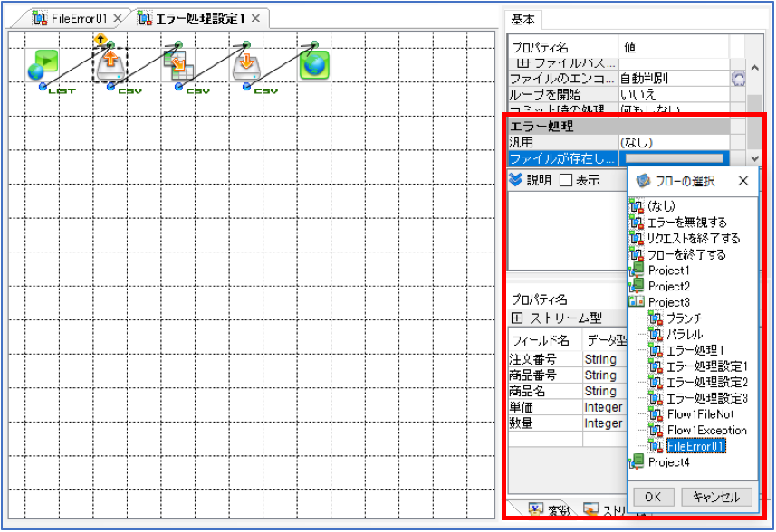Select the Start component icon on canvas
This screenshot has width=776, height=532.
point(42,65)
